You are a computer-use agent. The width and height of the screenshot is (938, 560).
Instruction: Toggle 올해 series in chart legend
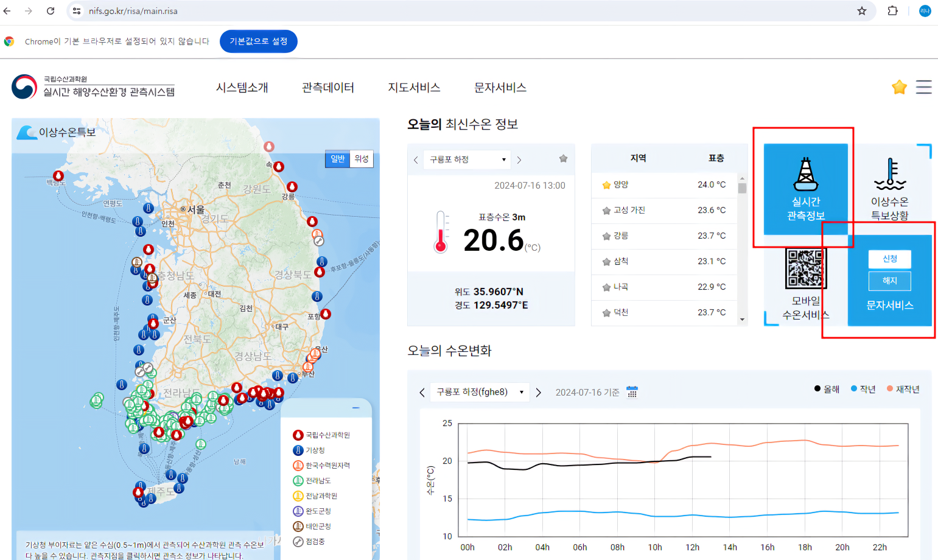point(827,389)
